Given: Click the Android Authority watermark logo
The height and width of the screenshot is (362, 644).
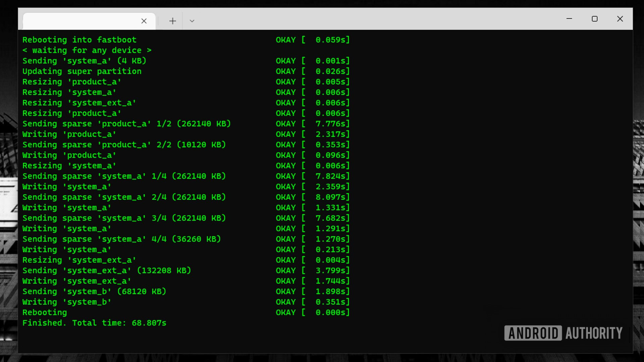Looking at the screenshot, I should coord(563,333).
